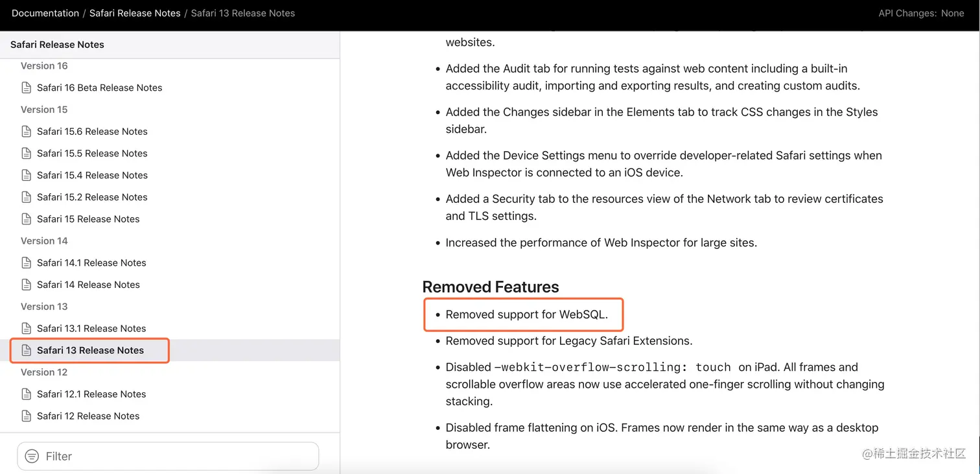Image resolution: width=980 pixels, height=474 pixels.
Task: Click the API Changes: None indicator
Action: tap(921, 13)
